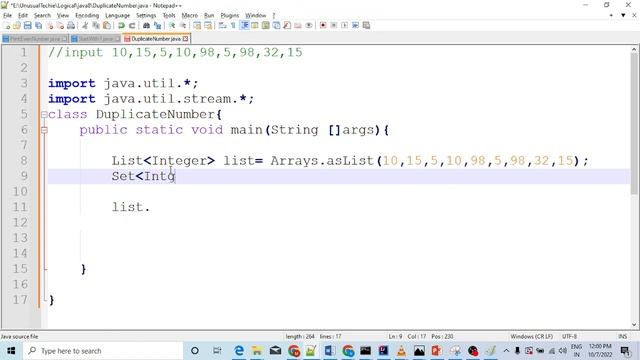This screenshot has width=640, height=360.
Task: Click the Save All toolbar icon
Action: click(38, 26)
